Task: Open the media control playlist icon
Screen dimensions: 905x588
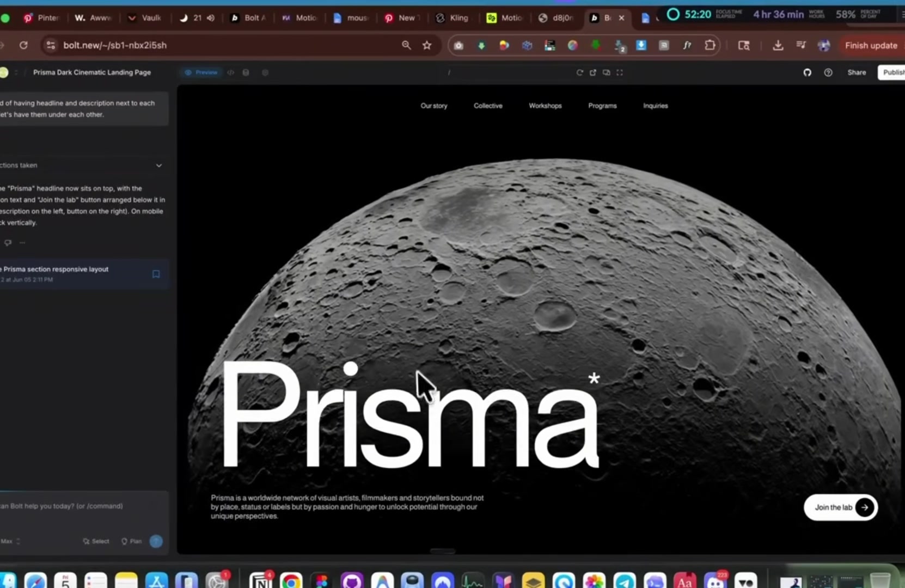Action: click(801, 45)
